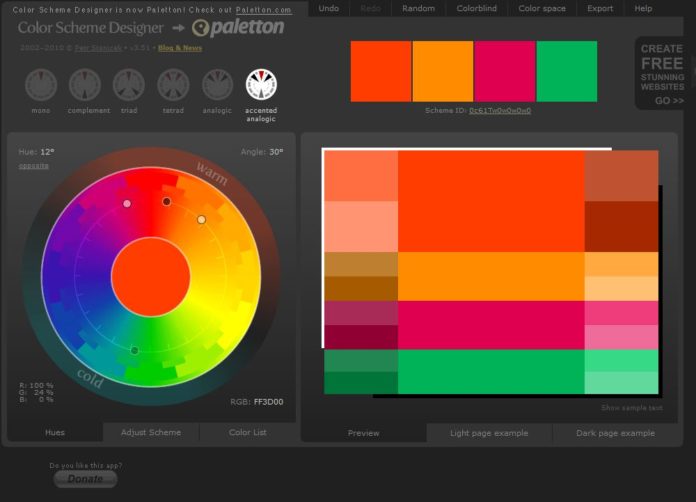Click the Paletton logo
696x502 pixels.
238,28
